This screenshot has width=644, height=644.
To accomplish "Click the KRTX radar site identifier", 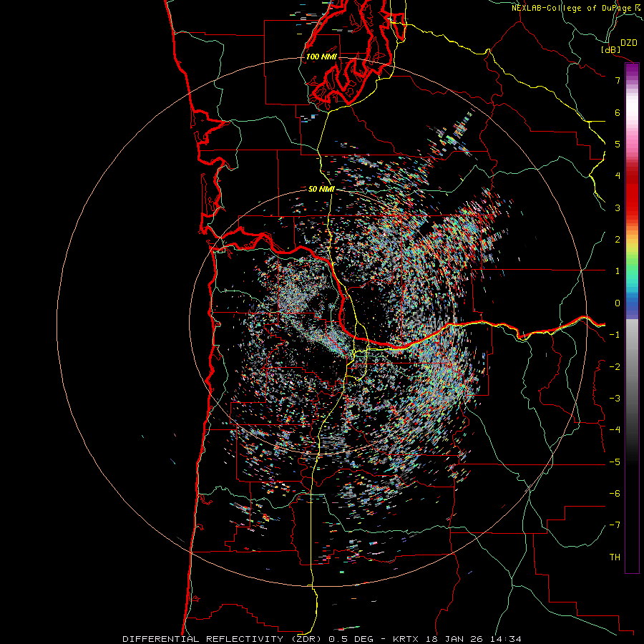I will [406, 639].
